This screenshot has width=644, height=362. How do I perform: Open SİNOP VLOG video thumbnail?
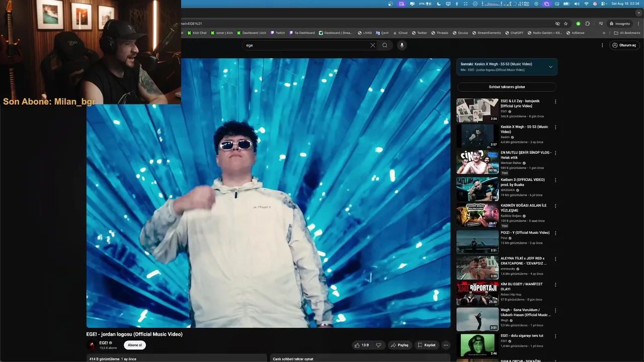477,161
